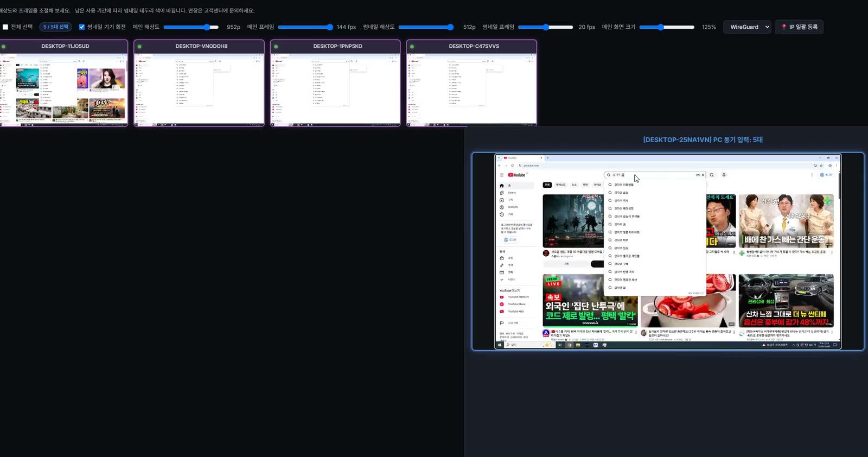Click the youtube.com address bar
This screenshot has height=457, width=868.
(662, 166)
